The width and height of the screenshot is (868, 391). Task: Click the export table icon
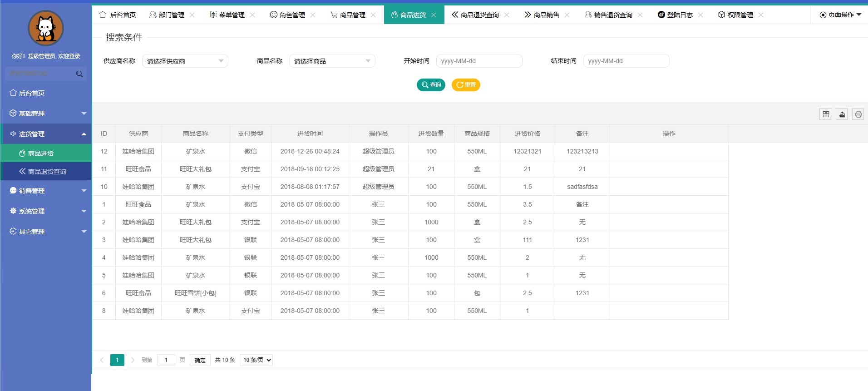pyautogui.click(x=842, y=114)
